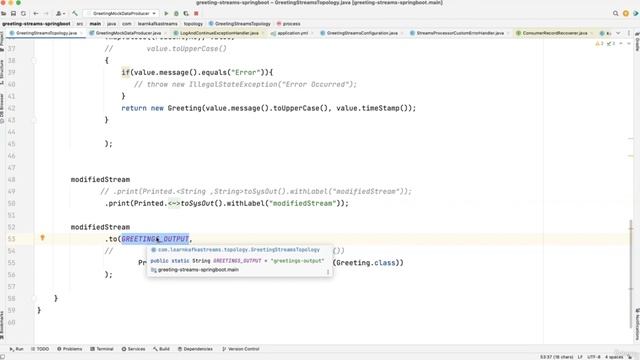Image resolution: width=640 pixels, height=360 pixels.
Task: Run the application with the green play icon
Action: [x=166, y=13]
